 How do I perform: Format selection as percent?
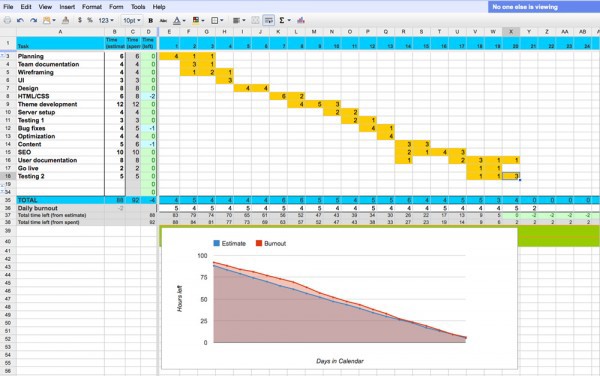click(90, 20)
